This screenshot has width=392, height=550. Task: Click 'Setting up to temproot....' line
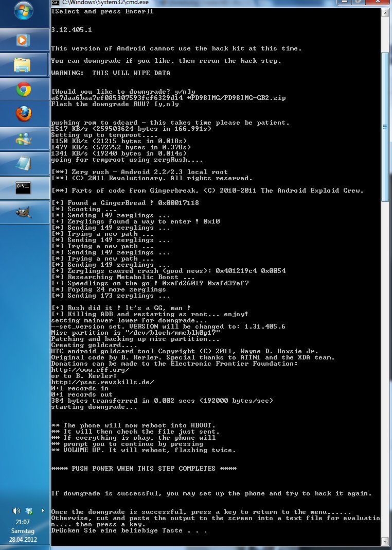tap(104, 135)
